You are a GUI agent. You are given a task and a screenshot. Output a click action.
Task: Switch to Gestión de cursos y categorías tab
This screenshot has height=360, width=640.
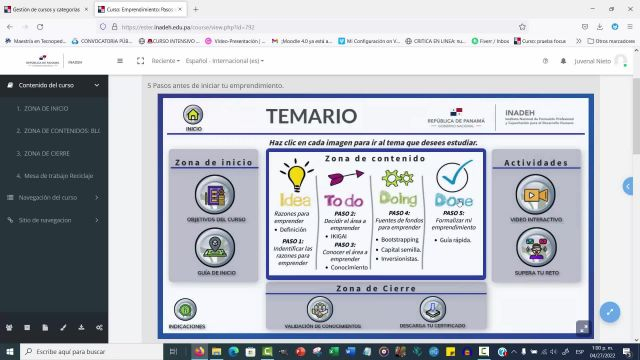pos(46,9)
